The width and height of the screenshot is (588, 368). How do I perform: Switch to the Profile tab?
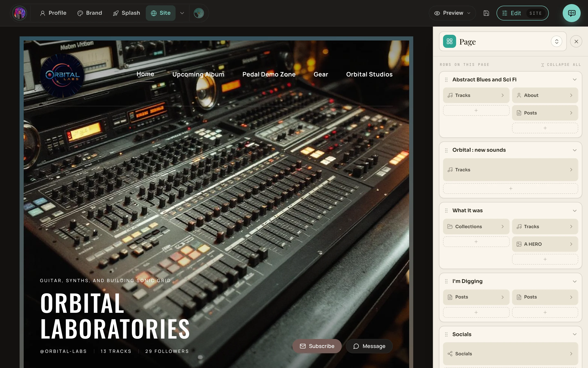53,13
